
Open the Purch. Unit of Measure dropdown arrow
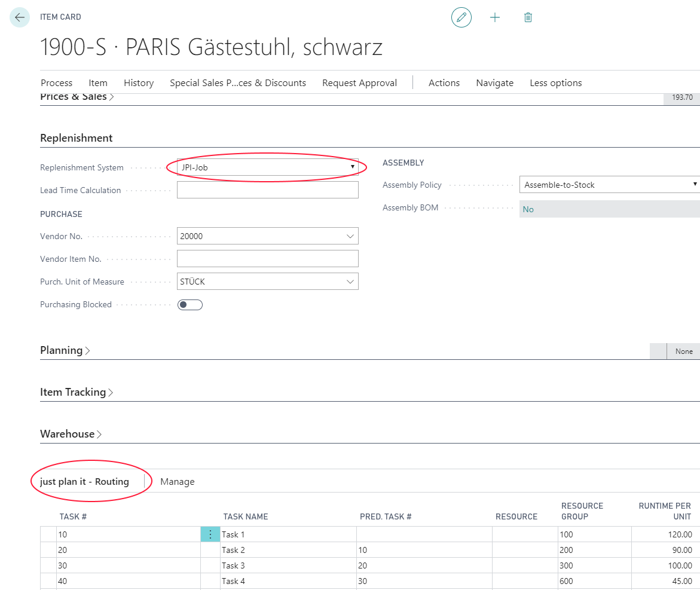pyautogui.click(x=350, y=282)
